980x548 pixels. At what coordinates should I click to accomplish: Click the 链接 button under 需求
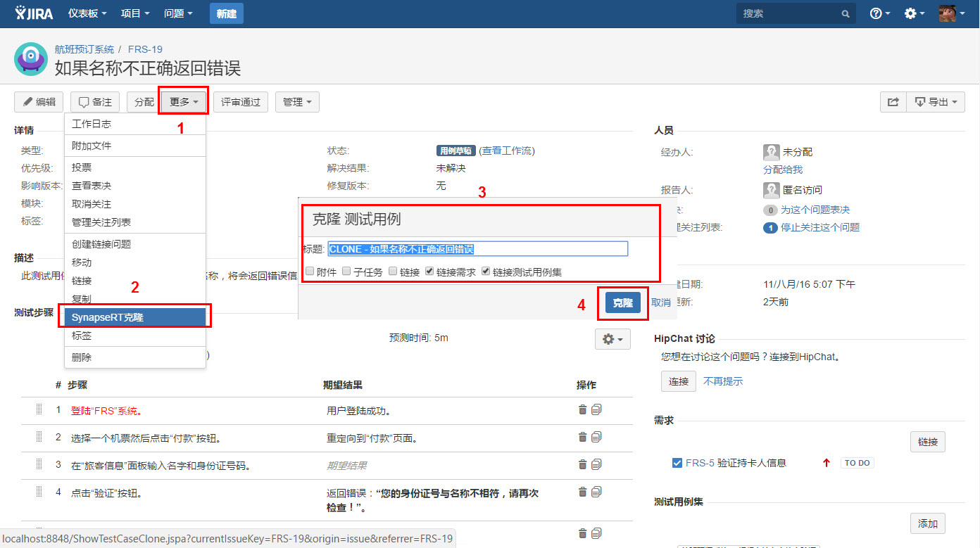coord(928,442)
